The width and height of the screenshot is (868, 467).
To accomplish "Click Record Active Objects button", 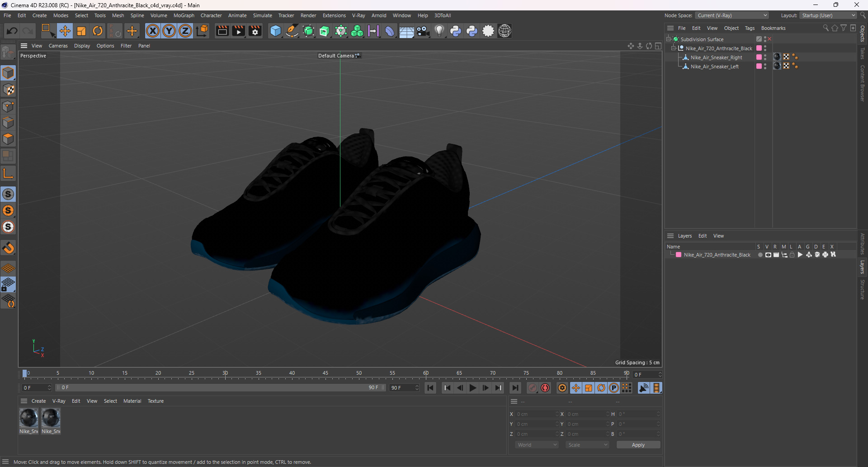I will pyautogui.click(x=533, y=388).
